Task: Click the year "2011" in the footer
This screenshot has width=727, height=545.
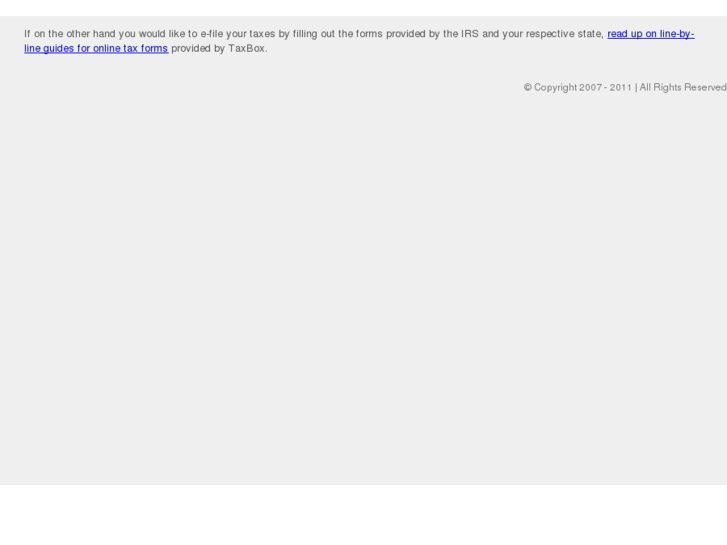Action: point(620,87)
